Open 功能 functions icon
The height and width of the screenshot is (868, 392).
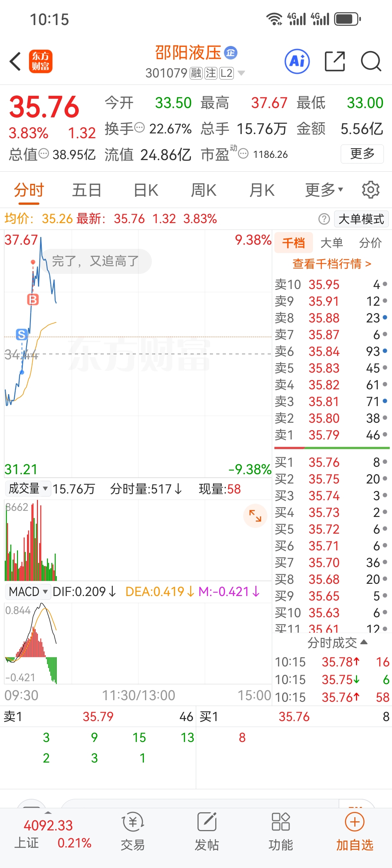[x=281, y=831]
